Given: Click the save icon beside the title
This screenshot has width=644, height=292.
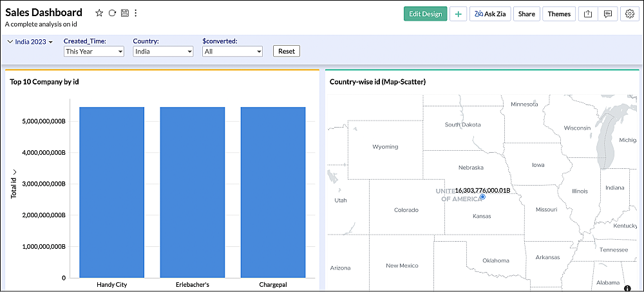Looking at the screenshot, I should 125,13.
